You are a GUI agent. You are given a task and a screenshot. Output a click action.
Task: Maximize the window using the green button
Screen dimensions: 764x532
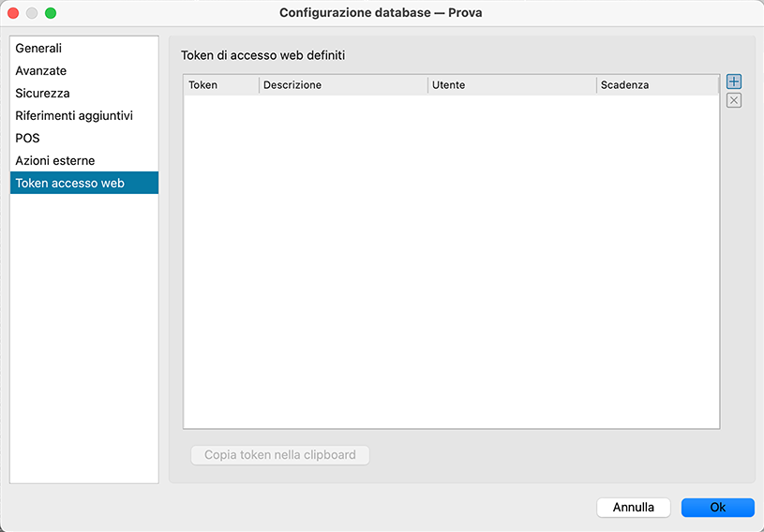(51, 13)
